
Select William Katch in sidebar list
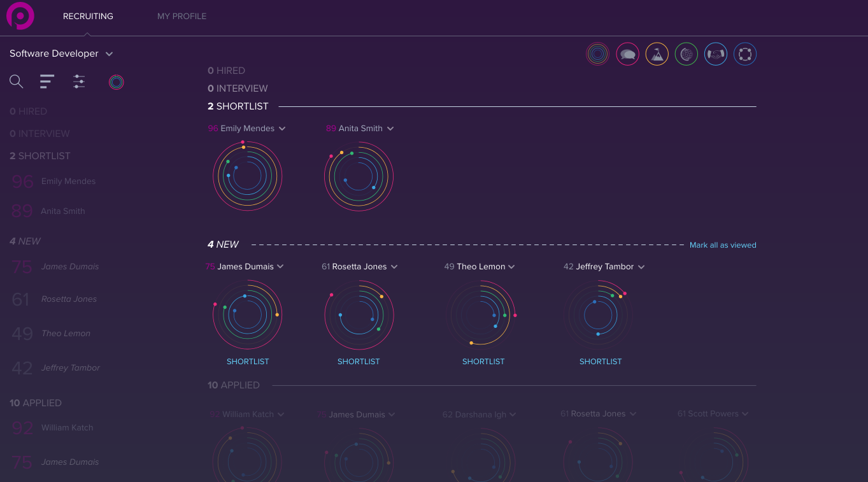tap(53, 428)
